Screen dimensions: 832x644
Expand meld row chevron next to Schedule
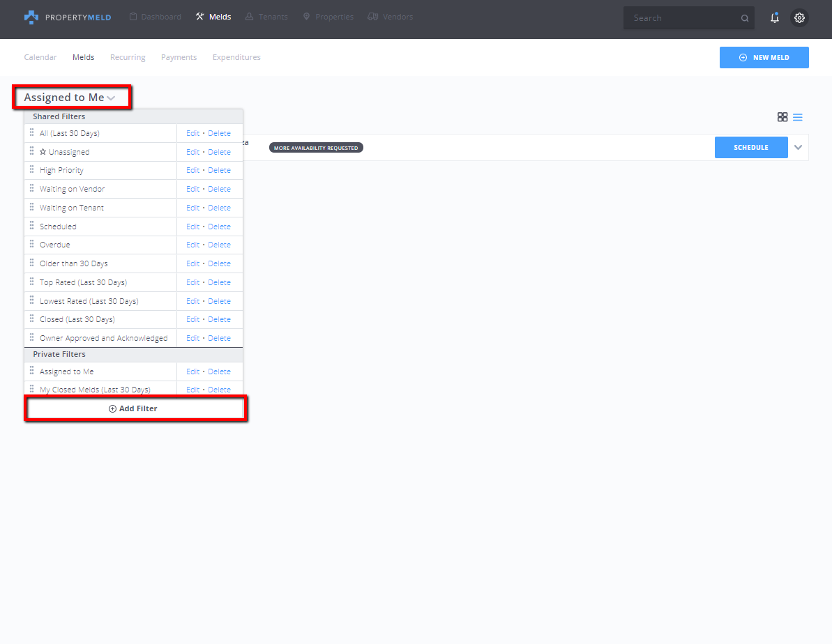(x=799, y=147)
